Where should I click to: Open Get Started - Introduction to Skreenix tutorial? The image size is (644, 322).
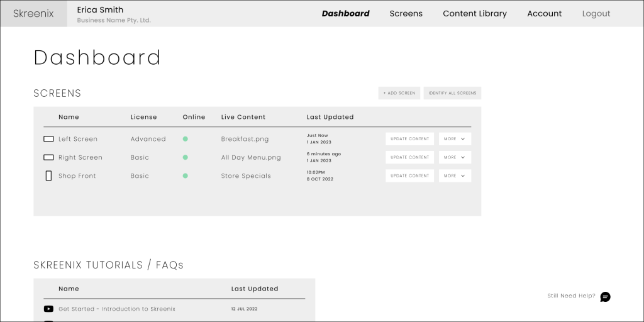click(x=116, y=309)
